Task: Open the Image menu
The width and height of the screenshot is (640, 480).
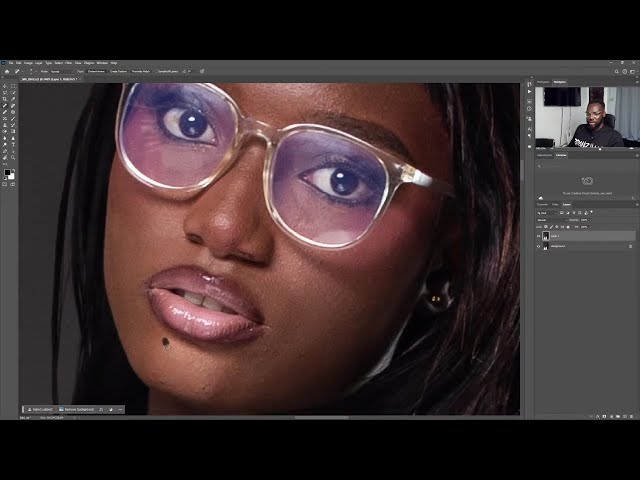Action: [x=28, y=63]
